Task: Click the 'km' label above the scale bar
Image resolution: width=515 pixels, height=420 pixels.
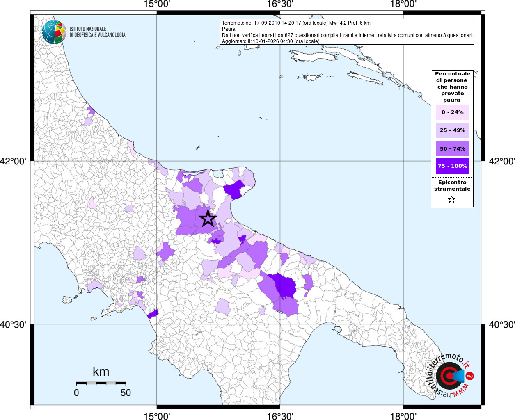Action: pyautogui.click(x=101, y=372)
